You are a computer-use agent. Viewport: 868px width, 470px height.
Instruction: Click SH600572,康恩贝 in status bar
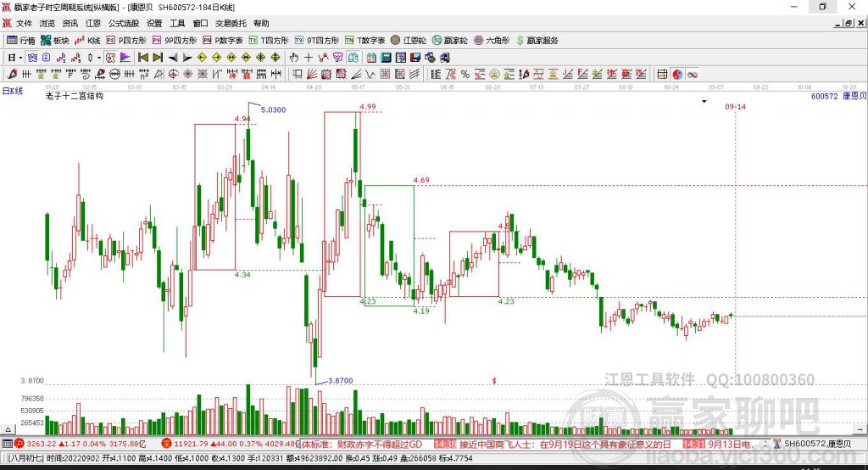click(x=818, y=444)
